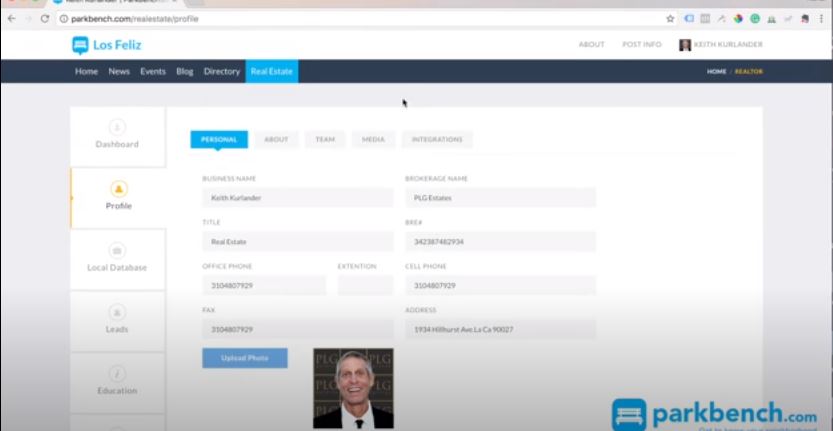This screenshot has width=833, height=431.
Task: Reload the page with the refresh icon
Action: [x=45, y=19]
